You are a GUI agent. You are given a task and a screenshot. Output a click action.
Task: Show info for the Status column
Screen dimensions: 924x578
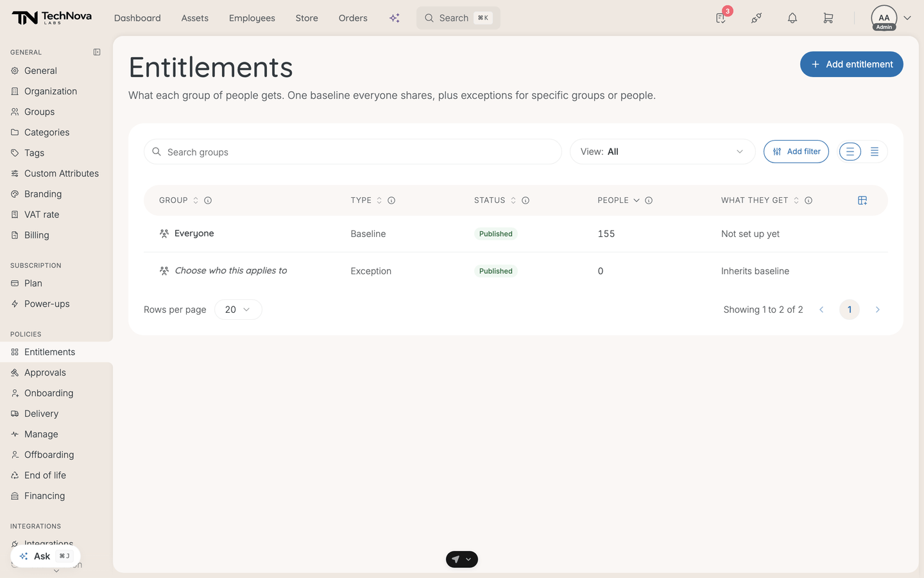(526, 200)
